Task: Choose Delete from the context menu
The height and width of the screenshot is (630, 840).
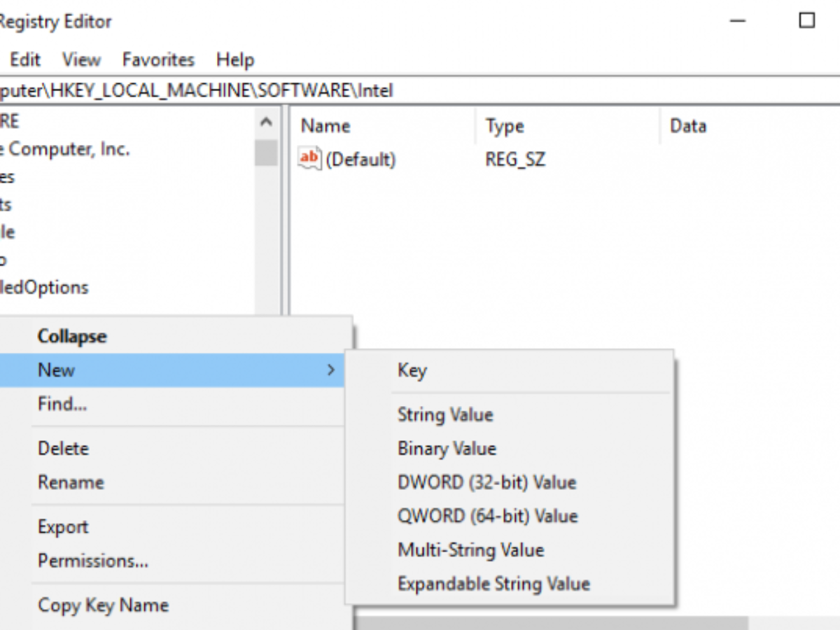Action: [63, 449]
